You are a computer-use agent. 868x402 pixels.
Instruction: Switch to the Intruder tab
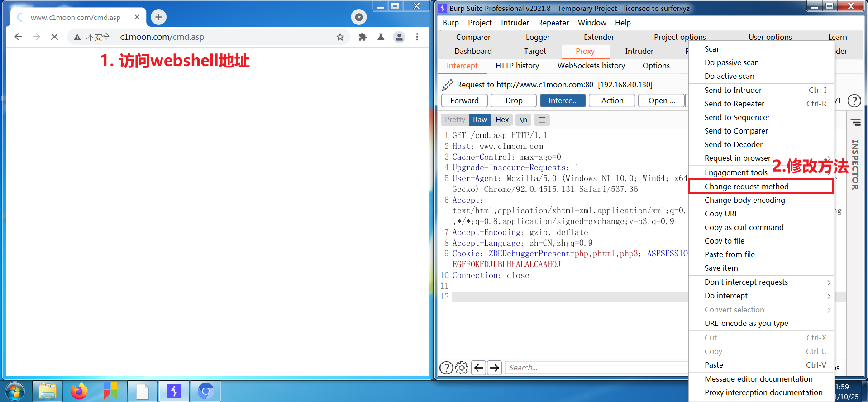click(x=639, y=51)
